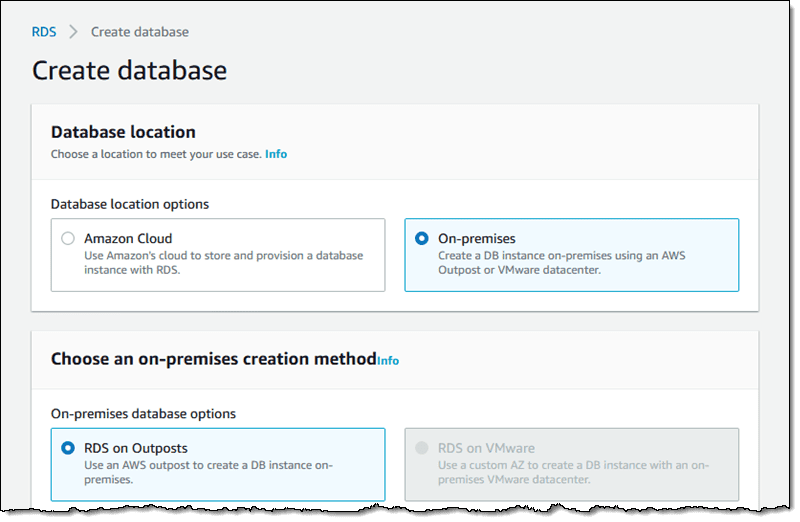Click Choose an on-premises creation method heading
This screenshot has height=522, width=800.
[x=214, y=359]
